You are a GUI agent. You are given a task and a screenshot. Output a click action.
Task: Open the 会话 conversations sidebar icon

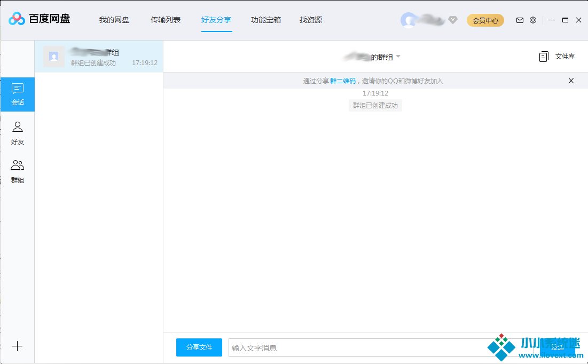[18, 94]
